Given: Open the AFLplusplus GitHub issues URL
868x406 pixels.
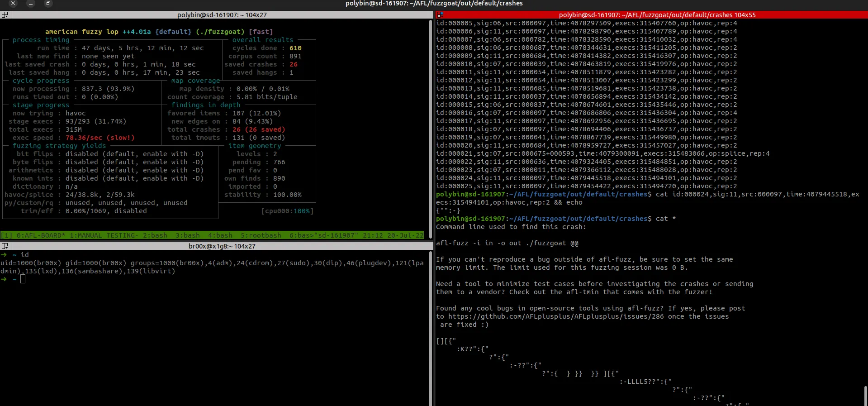Looking at the screenshot, I should tap(556, 316).
